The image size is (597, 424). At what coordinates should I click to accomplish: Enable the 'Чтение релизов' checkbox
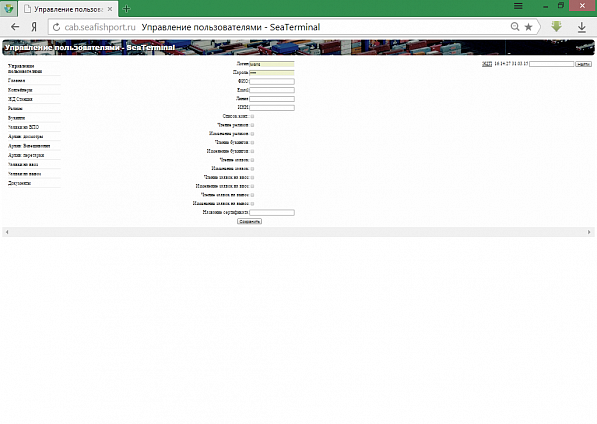click(252, 125)
